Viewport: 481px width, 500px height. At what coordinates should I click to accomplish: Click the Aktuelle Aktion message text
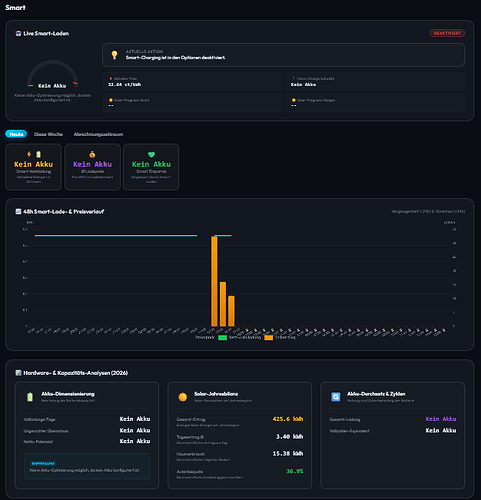[176, 58]
